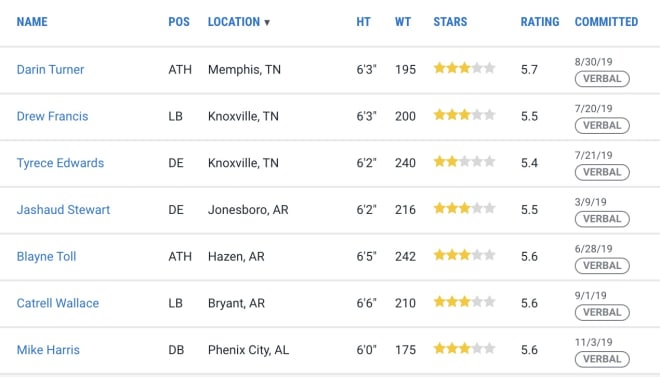
Task: Open Drew Francis player link
Action: coord(52,116)
